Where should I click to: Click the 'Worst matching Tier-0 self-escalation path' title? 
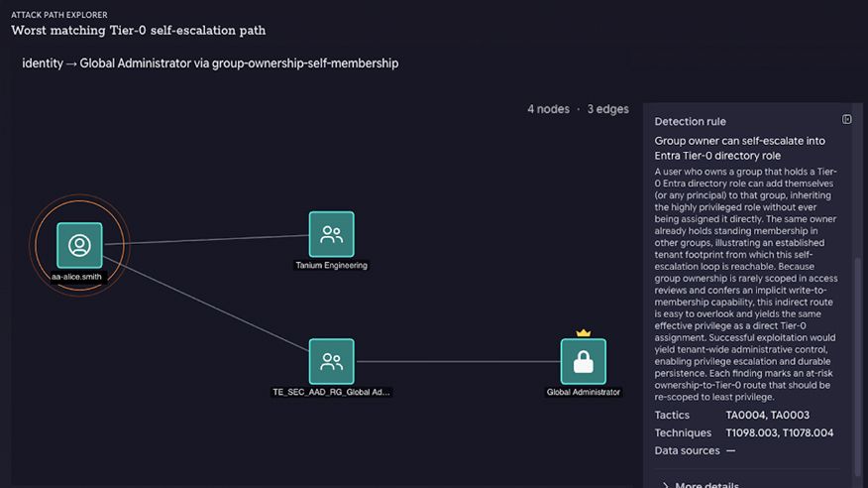click(x=139, y=31)
